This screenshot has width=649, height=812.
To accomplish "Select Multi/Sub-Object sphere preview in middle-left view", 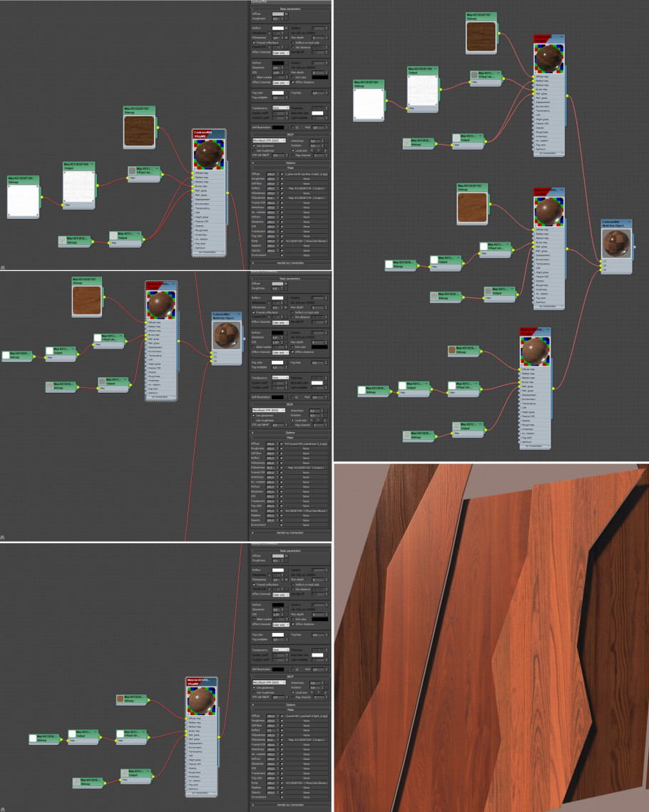I will 226,335.
